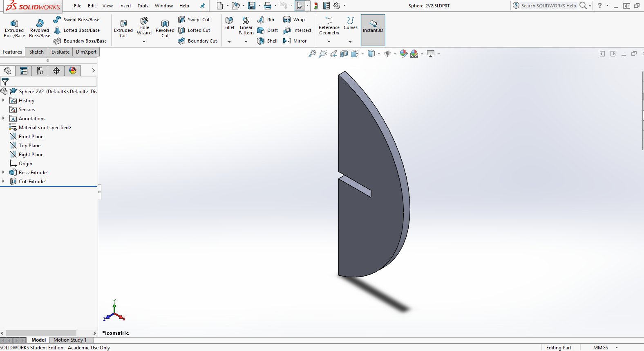
Task: Start a Revolved Cut
Action: coord(165,28)
